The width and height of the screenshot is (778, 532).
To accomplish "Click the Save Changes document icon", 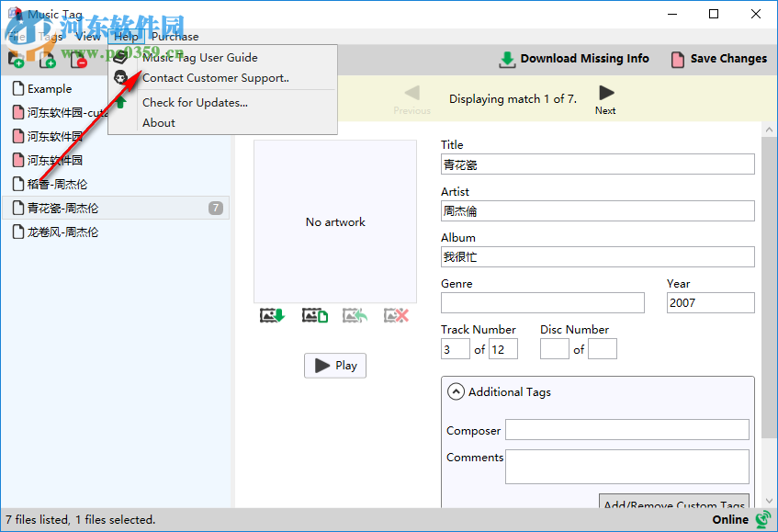I will (x=678, y=59).
